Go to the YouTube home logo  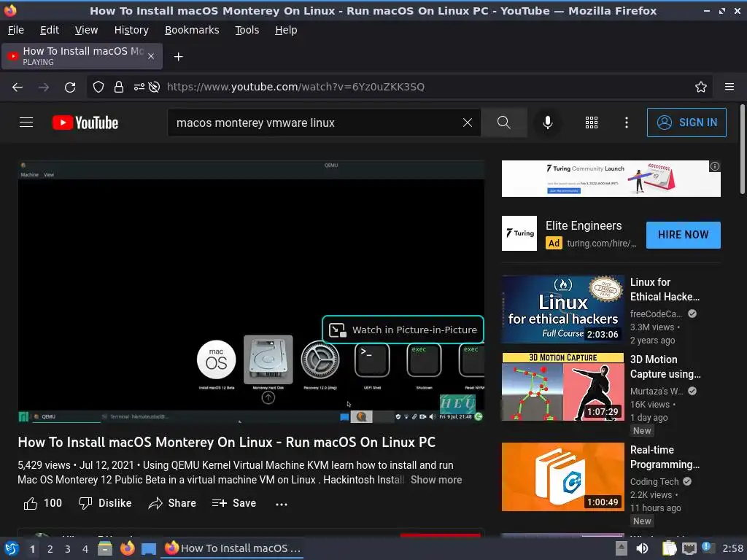pos(85,122)
